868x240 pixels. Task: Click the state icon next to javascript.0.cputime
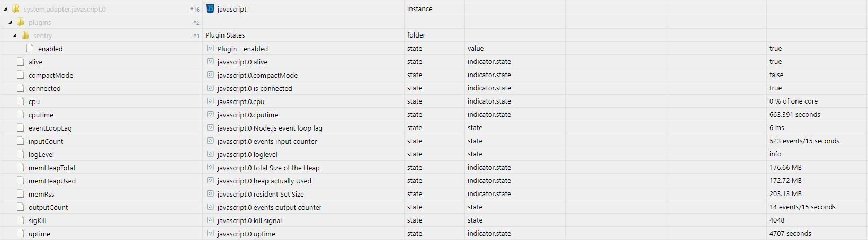210,115
